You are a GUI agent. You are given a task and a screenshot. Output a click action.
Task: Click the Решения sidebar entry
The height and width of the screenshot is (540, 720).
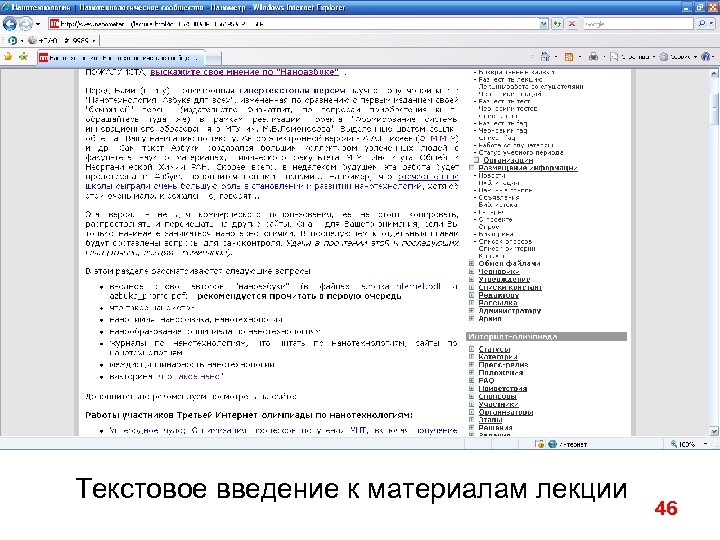(495, 428)
